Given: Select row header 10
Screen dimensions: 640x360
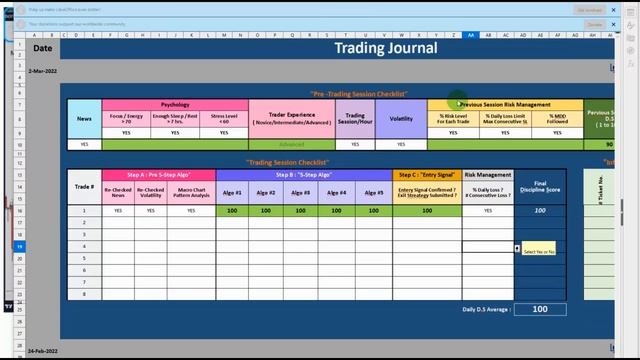Looking at the screenshot, I should (x=19, y=145).
